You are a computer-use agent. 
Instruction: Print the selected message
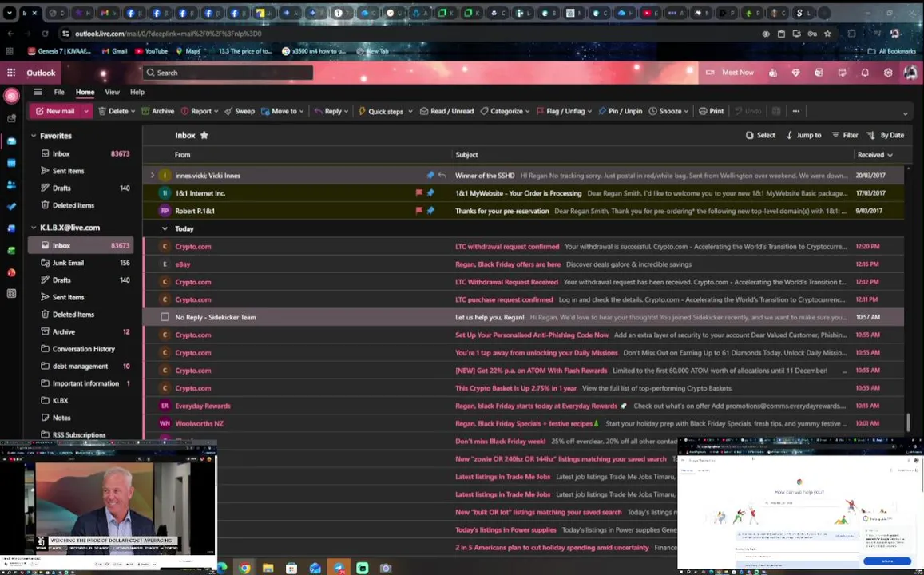(712, 111)
